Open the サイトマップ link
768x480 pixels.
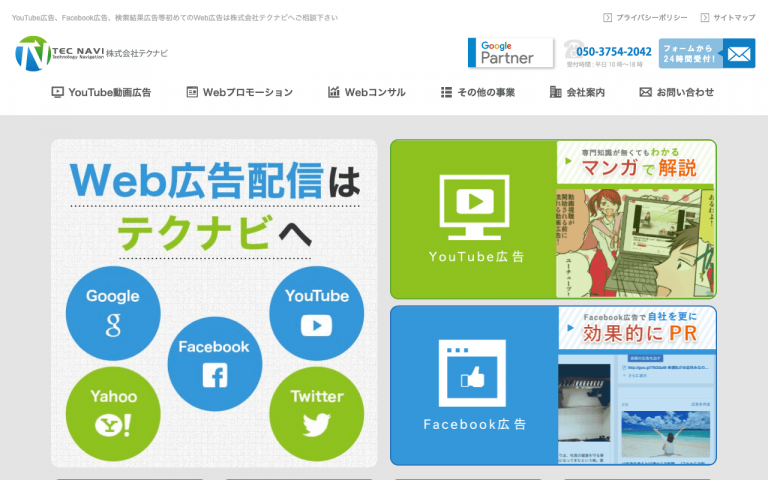click(x=734, y=18)
